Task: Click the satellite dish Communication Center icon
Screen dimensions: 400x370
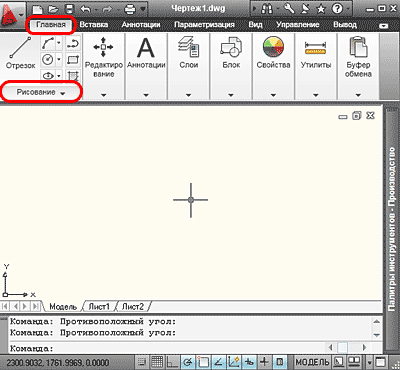Action: click(x=305, y=9)
